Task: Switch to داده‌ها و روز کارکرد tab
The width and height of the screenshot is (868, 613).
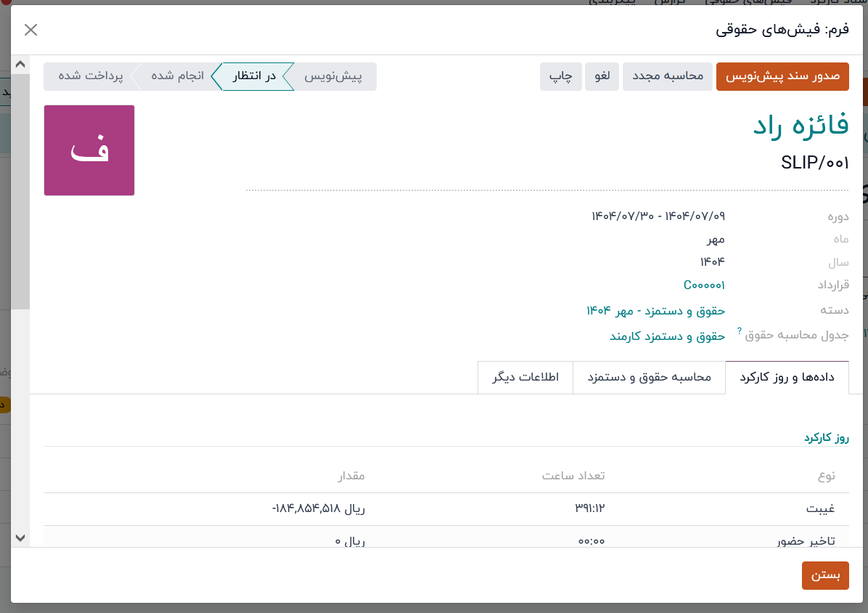Action: 787,378
